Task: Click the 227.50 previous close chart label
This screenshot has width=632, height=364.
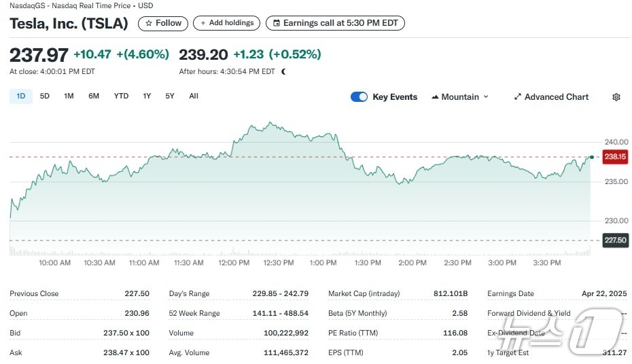Action: coord(615,240)
